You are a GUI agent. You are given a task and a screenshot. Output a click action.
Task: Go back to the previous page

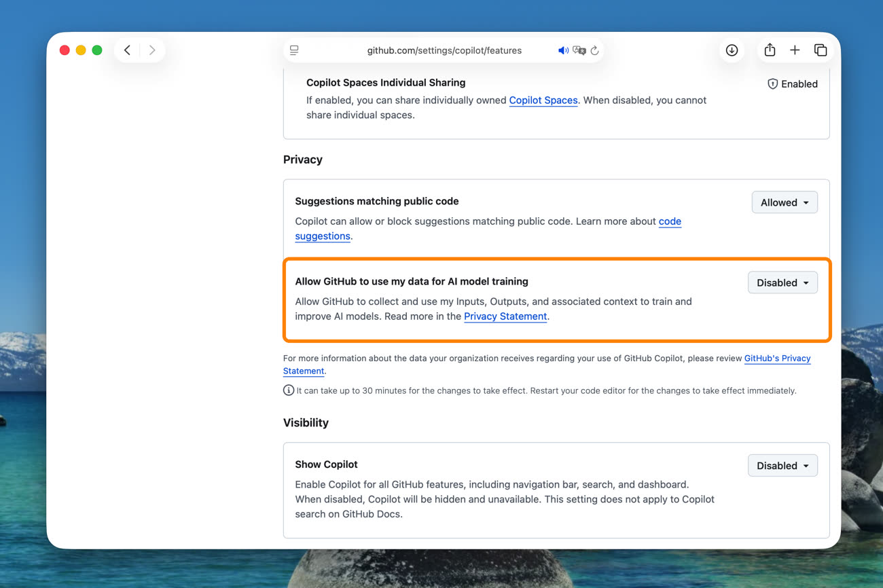(x=127, y=50)
